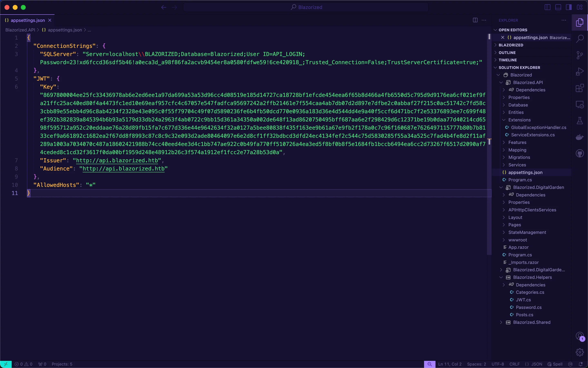This screenshot has height=368, width=588.
Task: Open editor More Actions ellipsis
Action: pyautogui.click(x=484, y=20)
